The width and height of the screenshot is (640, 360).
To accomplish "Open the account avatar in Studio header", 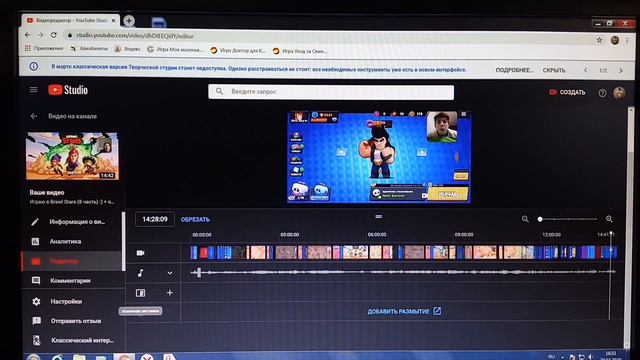I will click(x=619, y=93).
